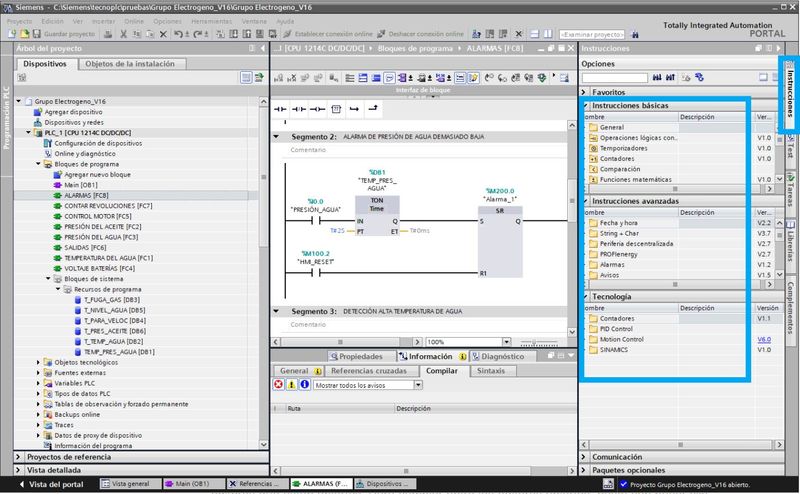Click the HMI_RESET contact in the network
The width and height of the screenshot is (800, 494).
[x=316, y=273]
